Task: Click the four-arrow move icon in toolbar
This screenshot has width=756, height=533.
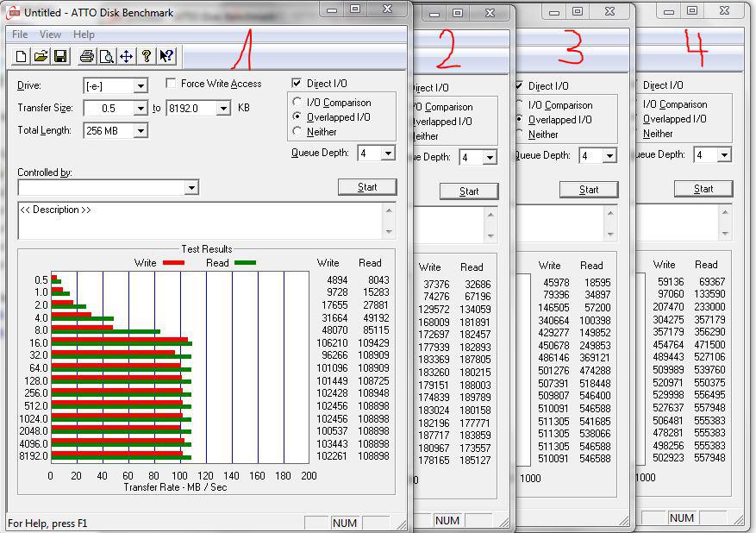Action: click(x=127, y=56)
